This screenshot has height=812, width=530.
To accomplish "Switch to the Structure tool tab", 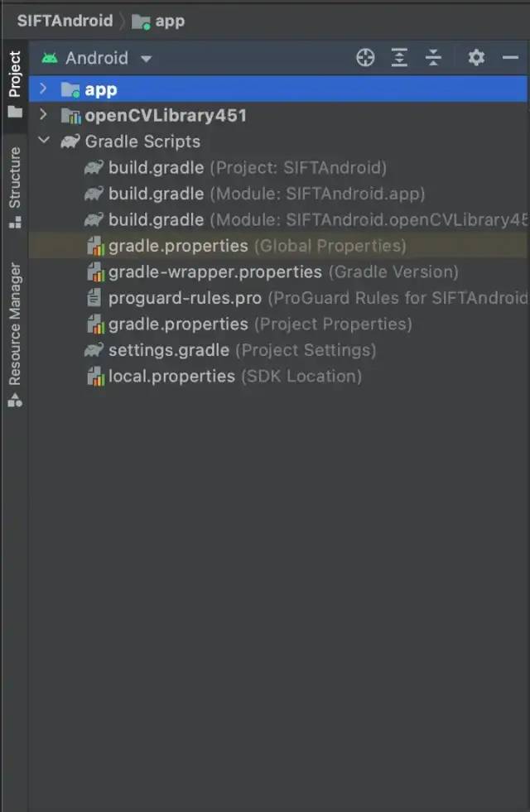I will [15, 186].
